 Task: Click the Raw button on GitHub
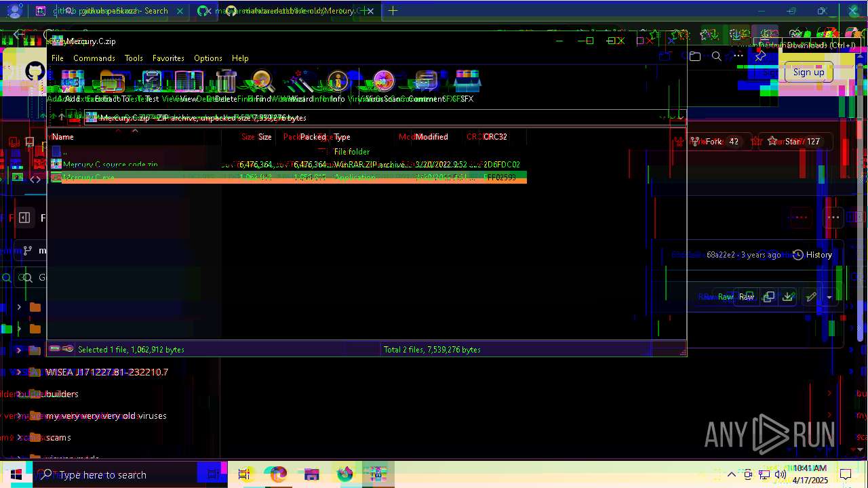[x=746, y=297]
